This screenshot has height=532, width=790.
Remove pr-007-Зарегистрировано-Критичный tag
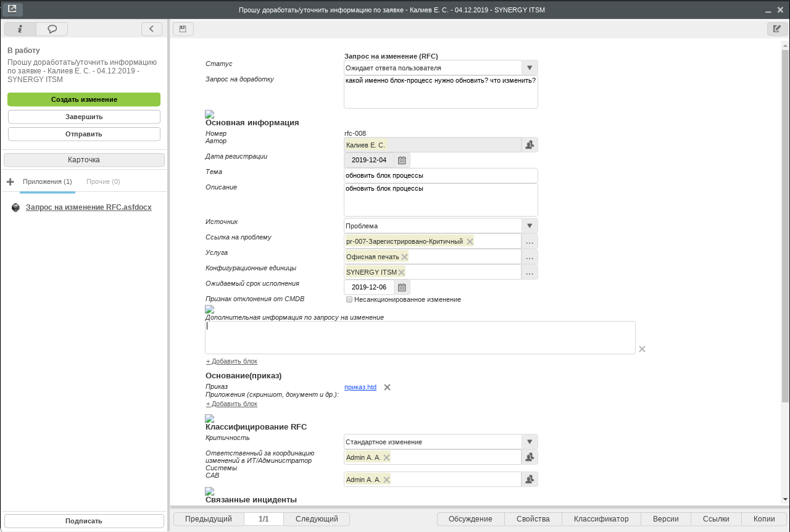[470, 241]
